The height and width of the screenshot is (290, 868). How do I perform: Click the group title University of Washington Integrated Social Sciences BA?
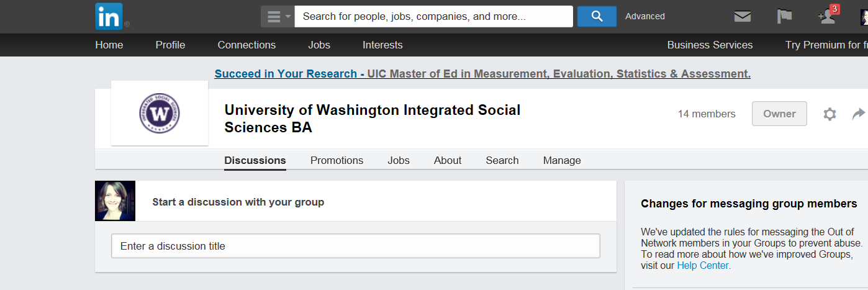point(373,119)
